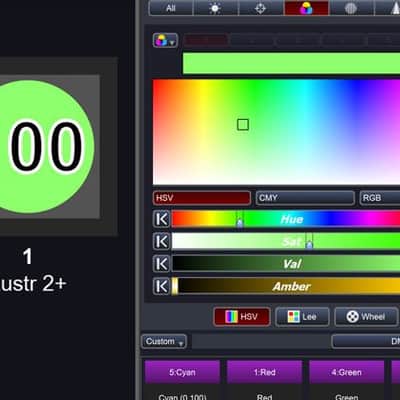Select the Focus category tab with crosshair icon
Image resolution: width=400 pixels, height=400 pixels.
(x=261, y=8)
